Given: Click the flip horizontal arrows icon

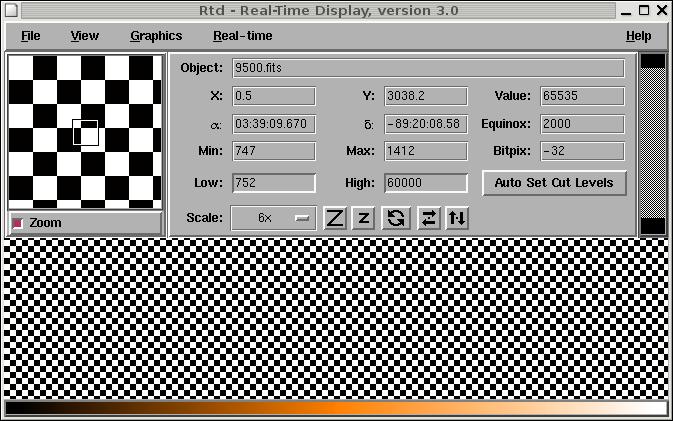Looking at the screenshot, I should pyautogui.click(x=427, y=218).
